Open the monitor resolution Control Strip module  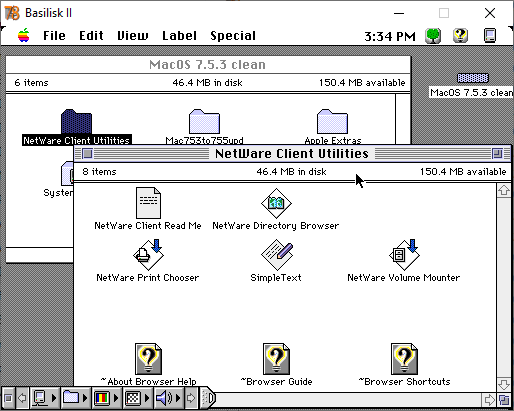(133, 398)
